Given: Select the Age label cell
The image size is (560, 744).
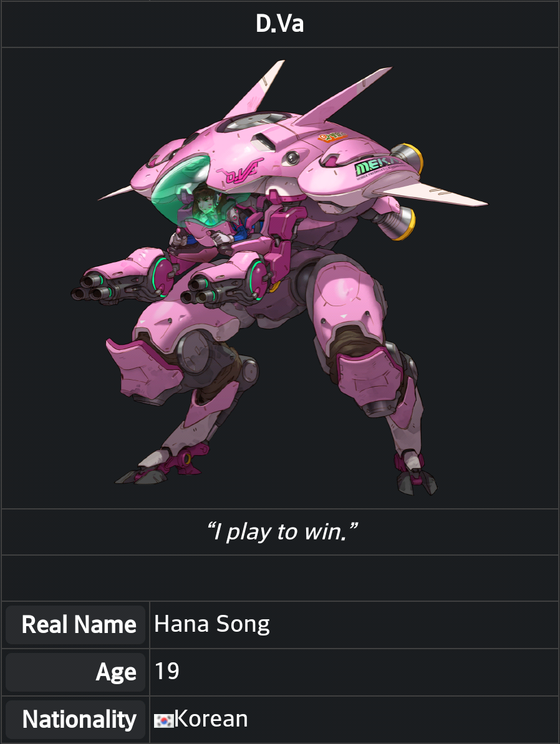Looking at the screenshot, I should click(x=75, y=672).
